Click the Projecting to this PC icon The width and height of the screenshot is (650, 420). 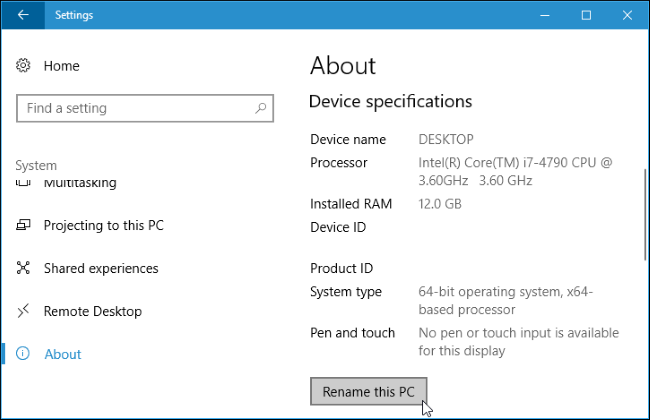(24, 226)
